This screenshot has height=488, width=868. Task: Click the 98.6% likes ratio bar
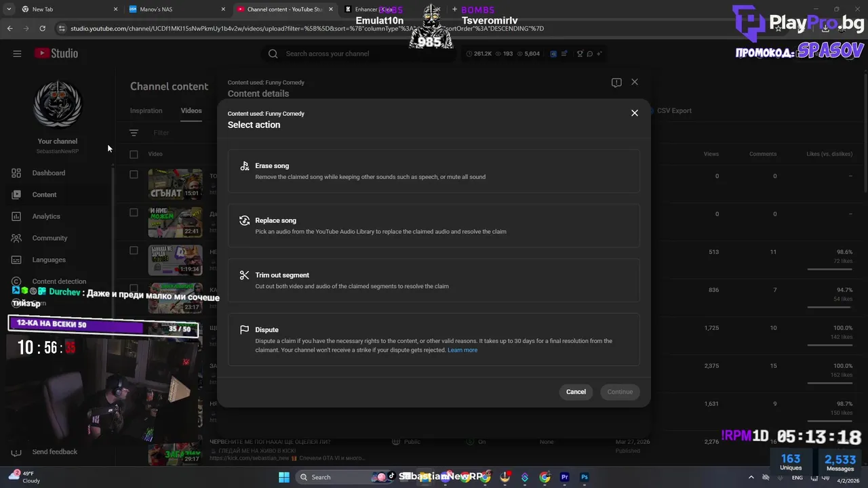[x=830, y=269]
